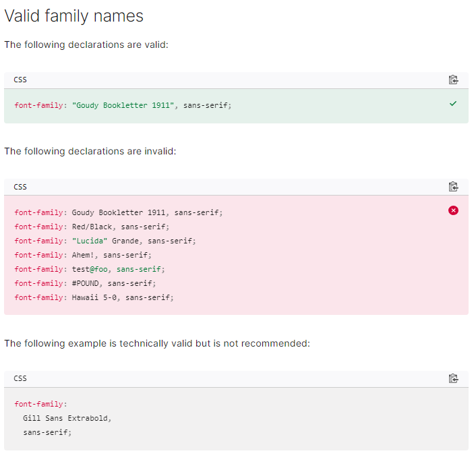The image size is (476, 470).
Task: Click the unquoted Goudy Bookletter 1911 line
Action: click(118, 212)
